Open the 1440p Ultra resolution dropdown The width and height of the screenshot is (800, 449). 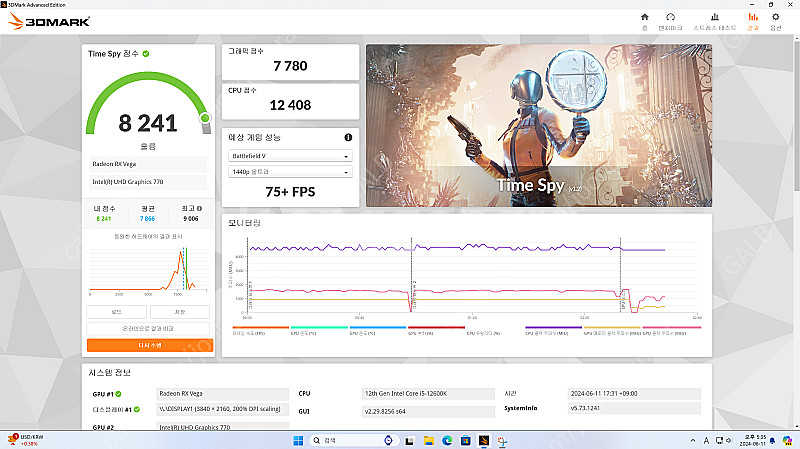[x=290, y=172]
